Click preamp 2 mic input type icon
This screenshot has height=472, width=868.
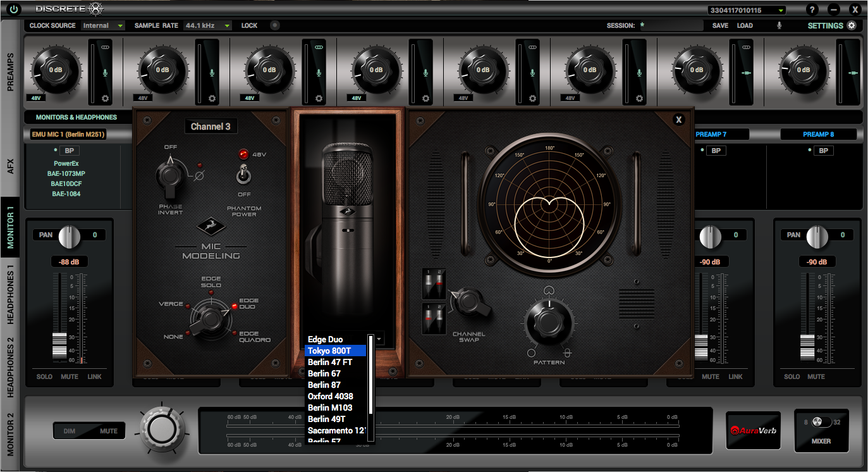click(212, 73)
